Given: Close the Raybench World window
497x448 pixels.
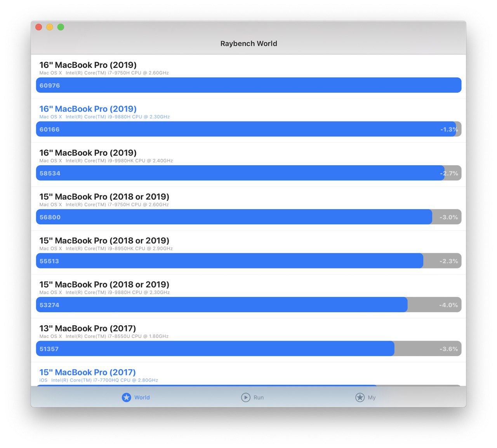Looking at the screenshot, I should point(39,27).
